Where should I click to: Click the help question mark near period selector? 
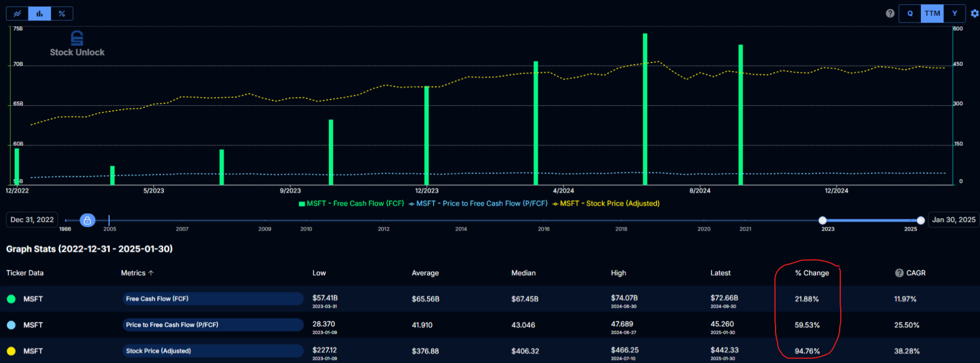[890, 14]
